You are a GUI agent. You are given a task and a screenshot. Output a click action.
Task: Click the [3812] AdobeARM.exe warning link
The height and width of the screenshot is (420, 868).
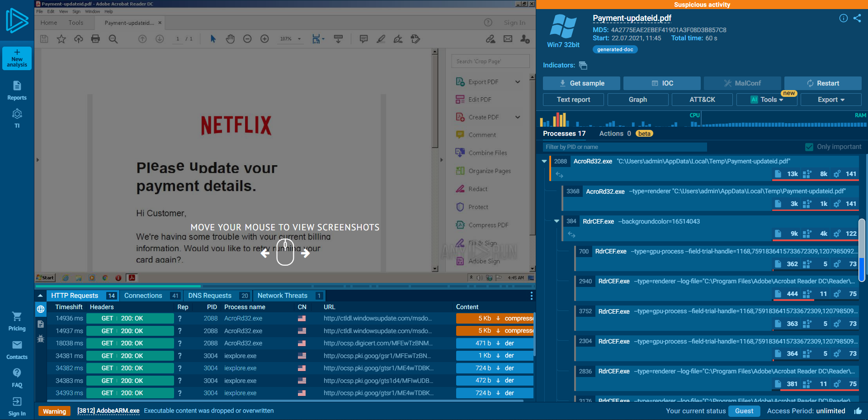pos(108,411)
